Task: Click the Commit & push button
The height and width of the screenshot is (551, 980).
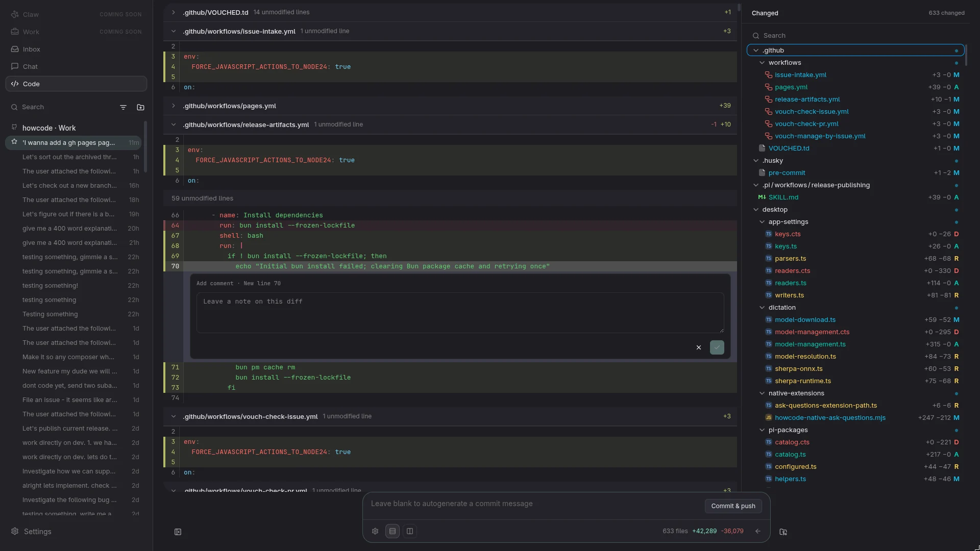Action: click(x=733, y=506)
